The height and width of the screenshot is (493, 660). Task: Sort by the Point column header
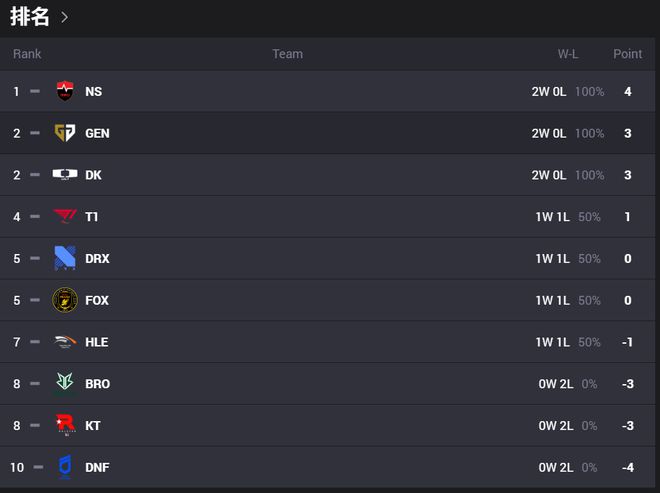coord(628,54)
